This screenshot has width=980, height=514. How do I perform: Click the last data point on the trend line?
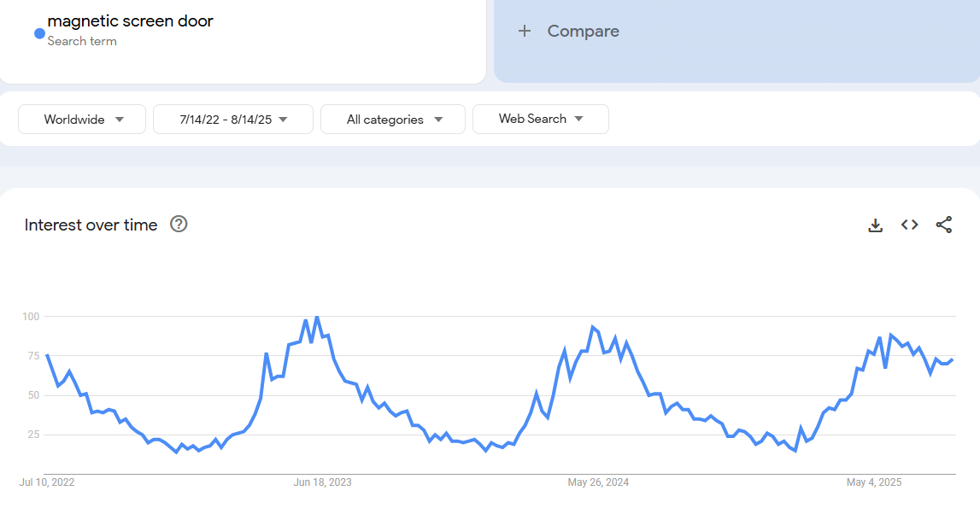tap(953, 359)
